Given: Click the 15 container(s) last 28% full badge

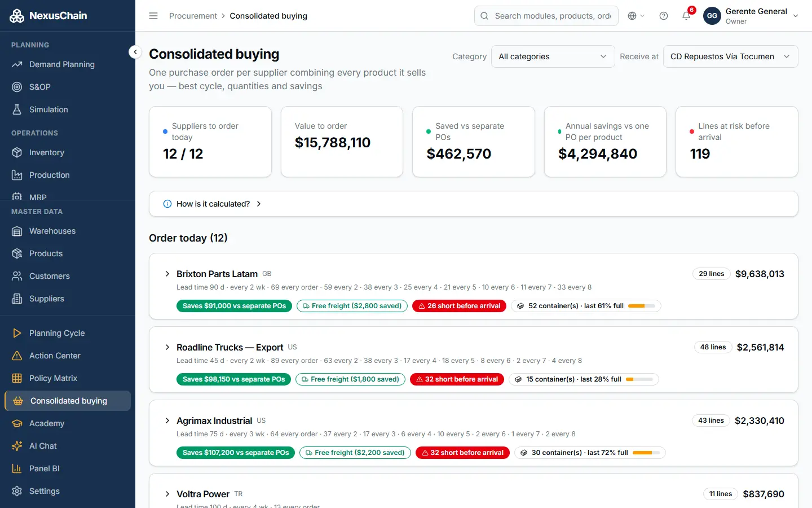Looking at the screenshot, I should pos(584,379).
